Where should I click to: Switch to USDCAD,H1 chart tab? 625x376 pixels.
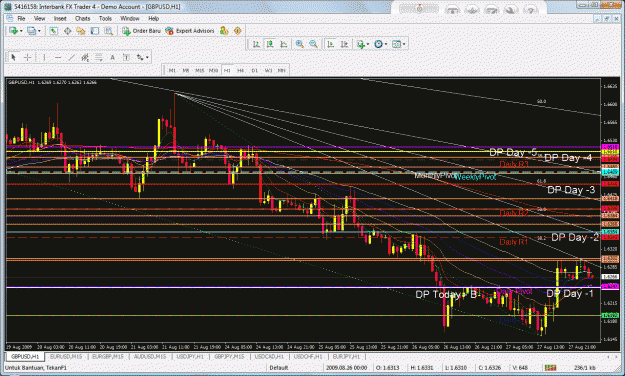[x=269, y=356]
